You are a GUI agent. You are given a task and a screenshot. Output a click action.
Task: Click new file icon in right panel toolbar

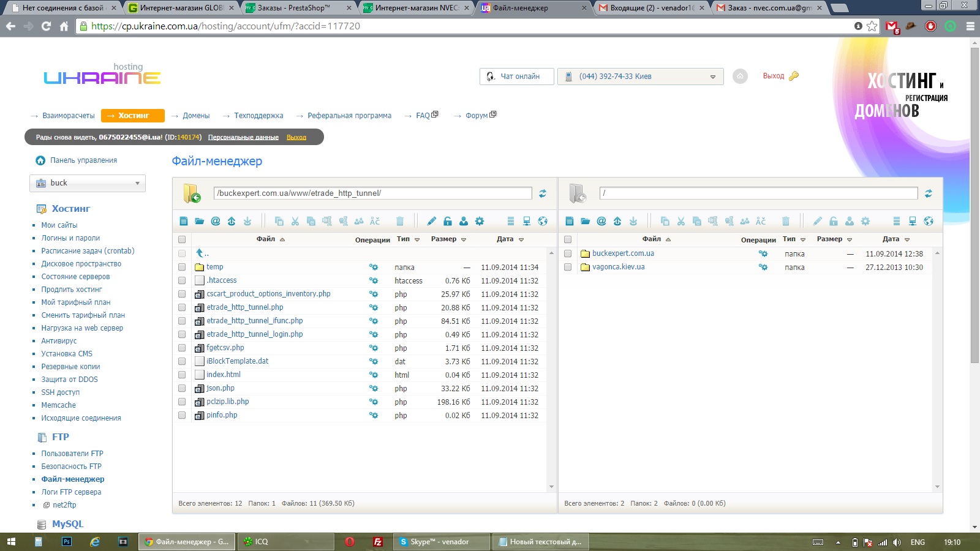[570, 221]
